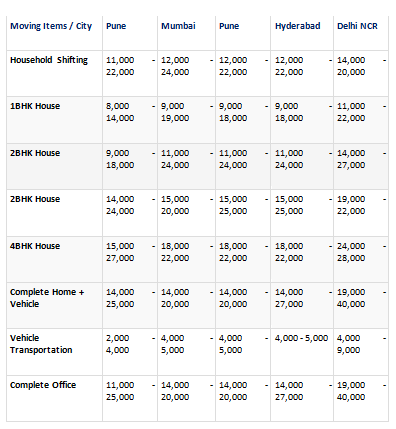396x429 pixels.
Task: Click 4BHK House price under Hyderabad
Action: click(x=303, y=252)
